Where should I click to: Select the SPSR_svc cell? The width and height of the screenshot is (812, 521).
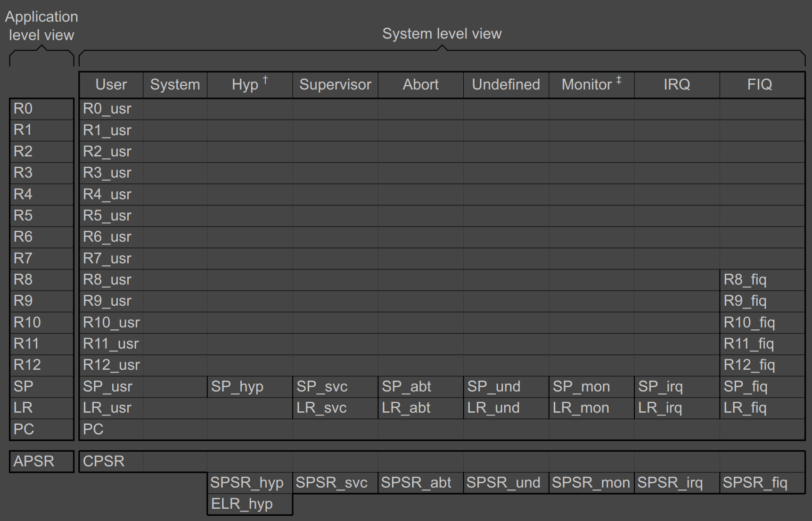335,483
